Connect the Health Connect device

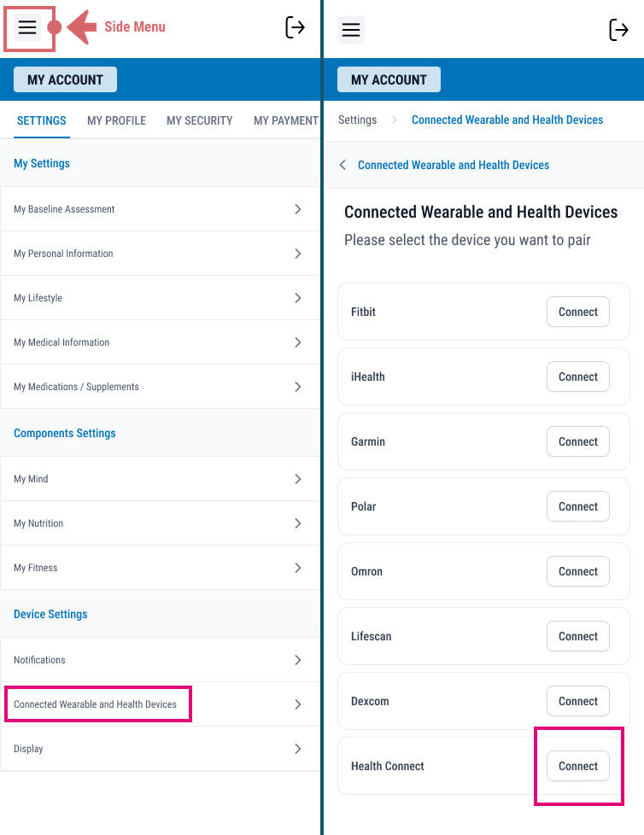(577, 766)
